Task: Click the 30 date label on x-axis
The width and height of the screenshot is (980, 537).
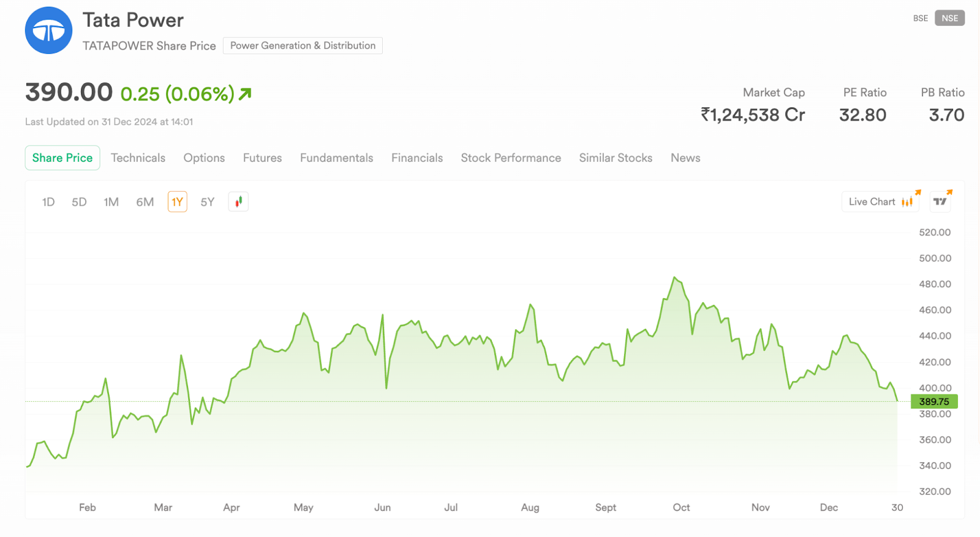Action: (897, 508)
